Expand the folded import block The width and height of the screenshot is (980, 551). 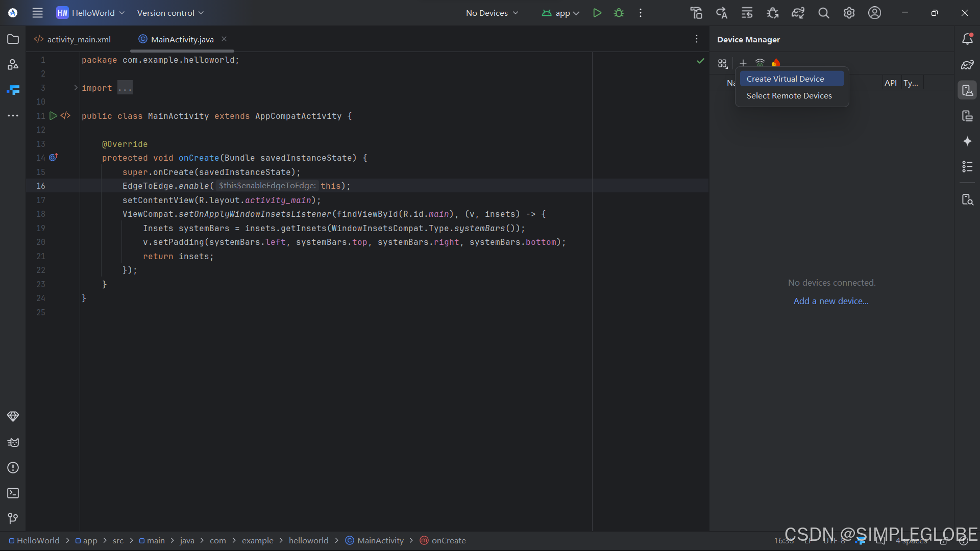tap(76, 88)
